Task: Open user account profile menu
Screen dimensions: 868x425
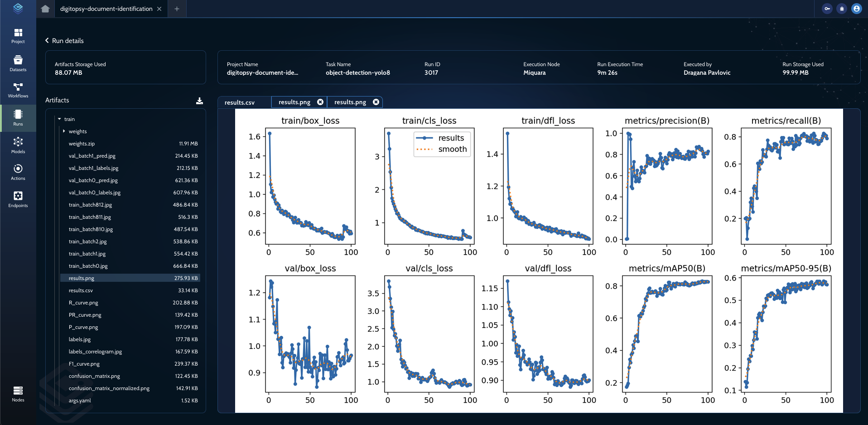Action: (856, 9)
